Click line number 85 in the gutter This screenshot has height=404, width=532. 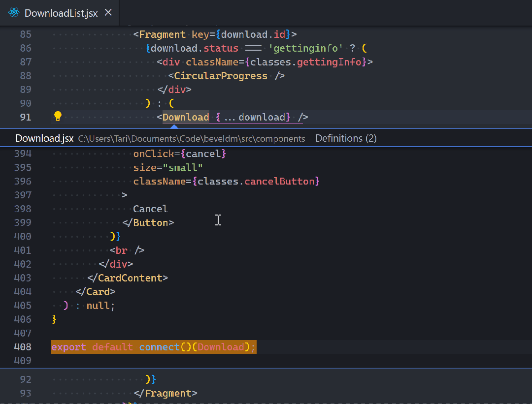26,34
